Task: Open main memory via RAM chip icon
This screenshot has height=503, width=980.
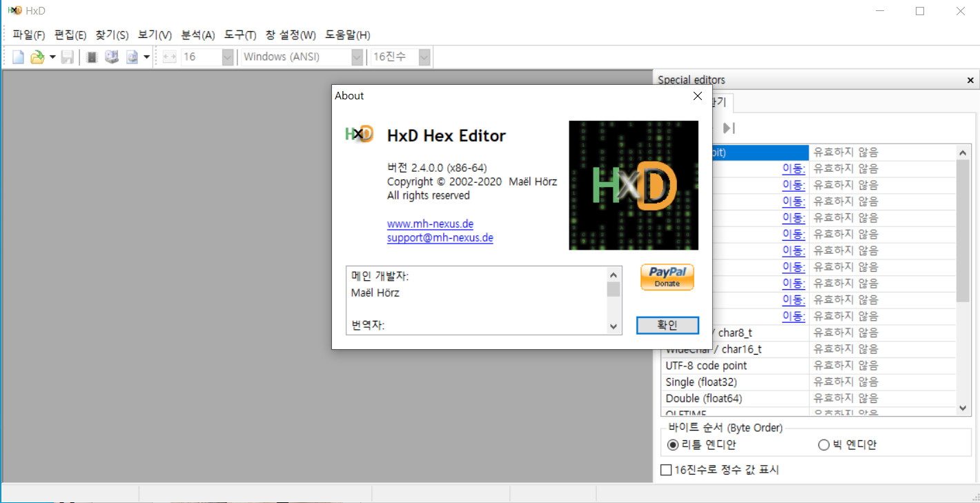Action: 92,57
